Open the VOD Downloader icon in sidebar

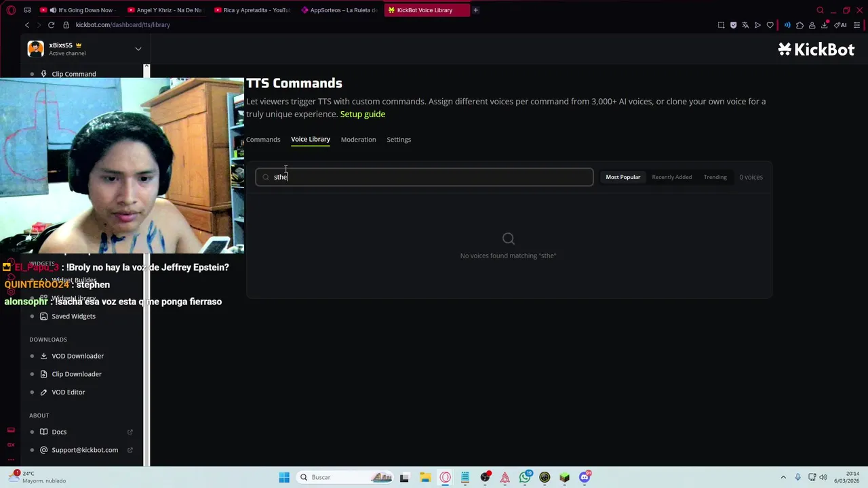click(x=43, y=356)
